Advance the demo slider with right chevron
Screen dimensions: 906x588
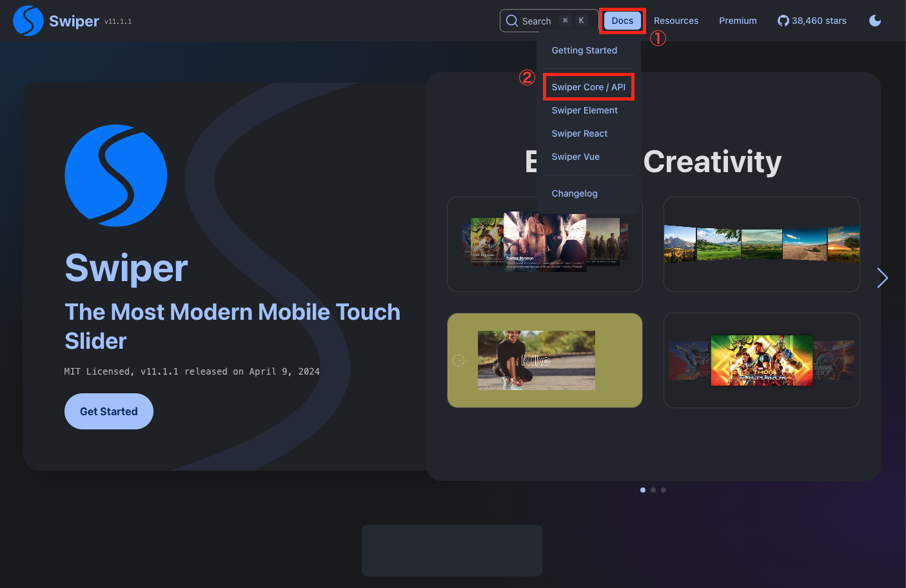(x=883, y=278)
